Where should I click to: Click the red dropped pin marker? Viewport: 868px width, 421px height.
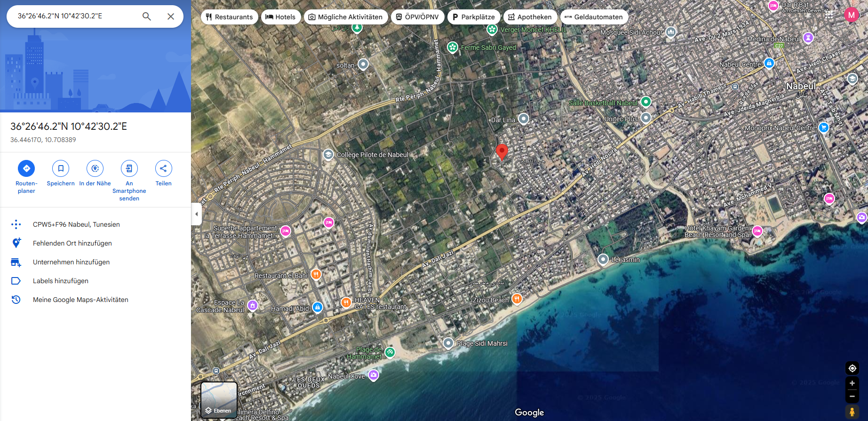502,152
